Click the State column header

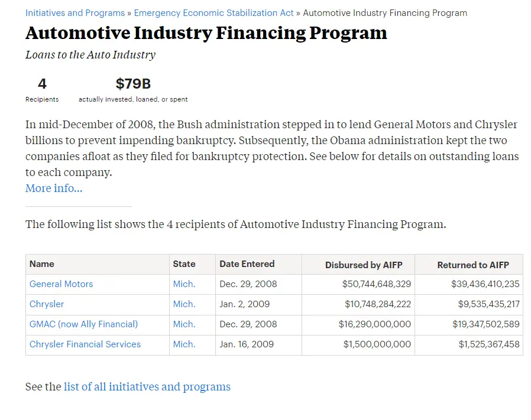[x=184, y=264]
